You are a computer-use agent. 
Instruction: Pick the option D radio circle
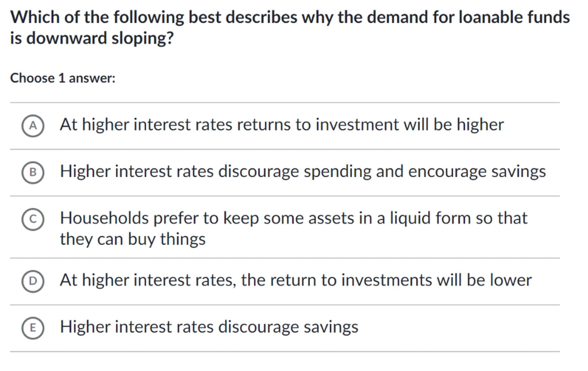(33, 281)
